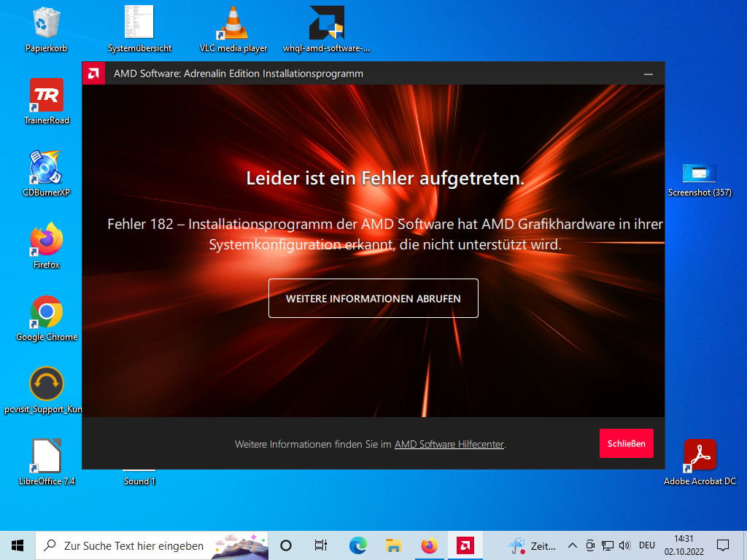The height and width of the screenshot is (560, 747).
Task: Expand hidden system tray icons
Action: 573,545
